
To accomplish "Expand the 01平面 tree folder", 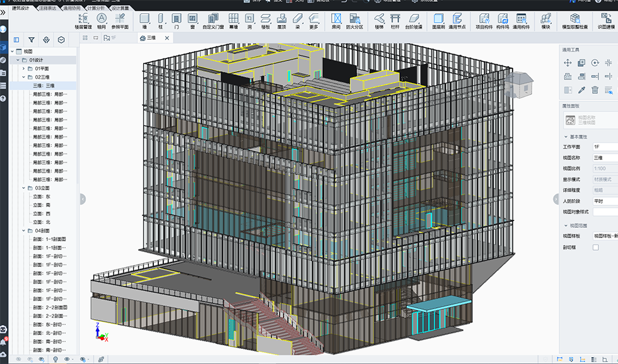I will point(24,68).
